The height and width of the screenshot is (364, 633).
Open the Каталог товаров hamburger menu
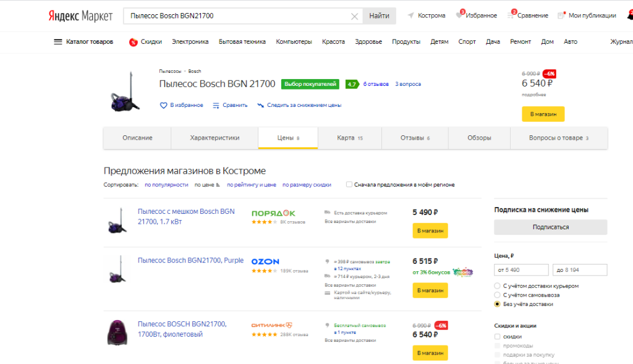pyautogui.click(x=58, y=42)
